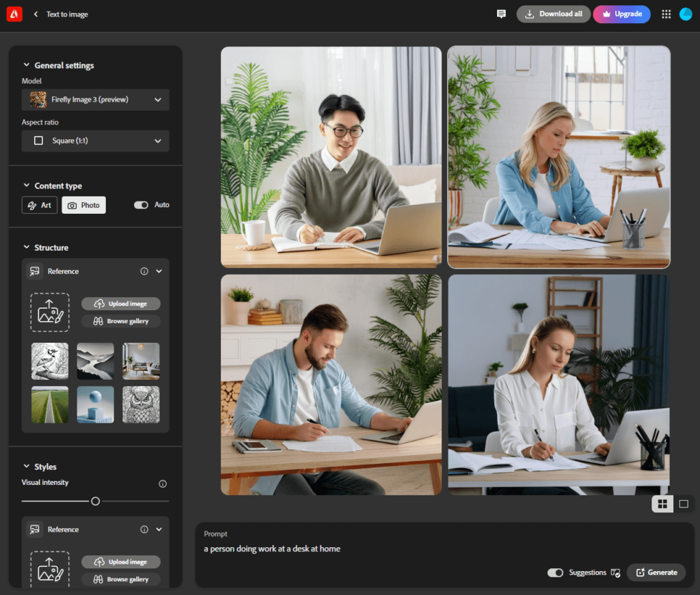Image resolution: width=700 pixels, height=595 pixels.
Task: Enable the Suggestions toggle near Generate
Action: click(556, 572)
